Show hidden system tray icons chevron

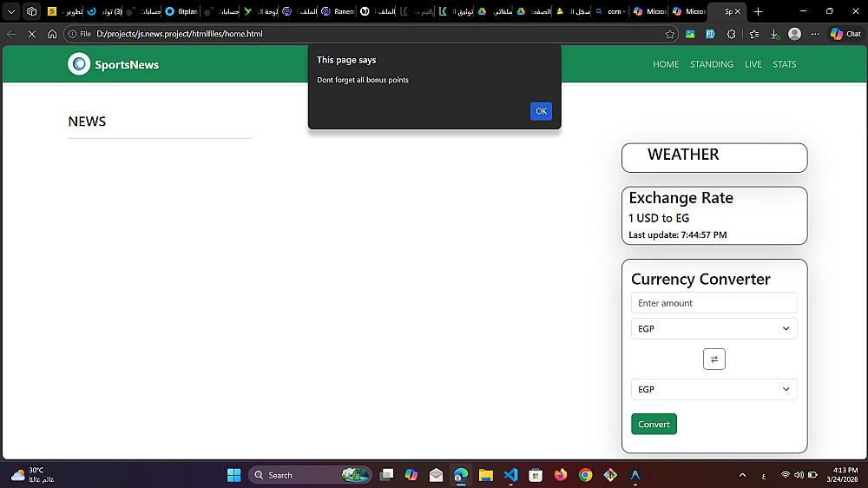click(x=742, y=475)
